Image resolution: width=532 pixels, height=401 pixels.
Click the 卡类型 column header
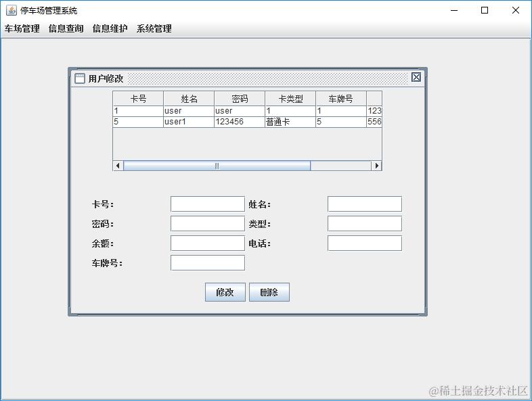click(290, 99)
